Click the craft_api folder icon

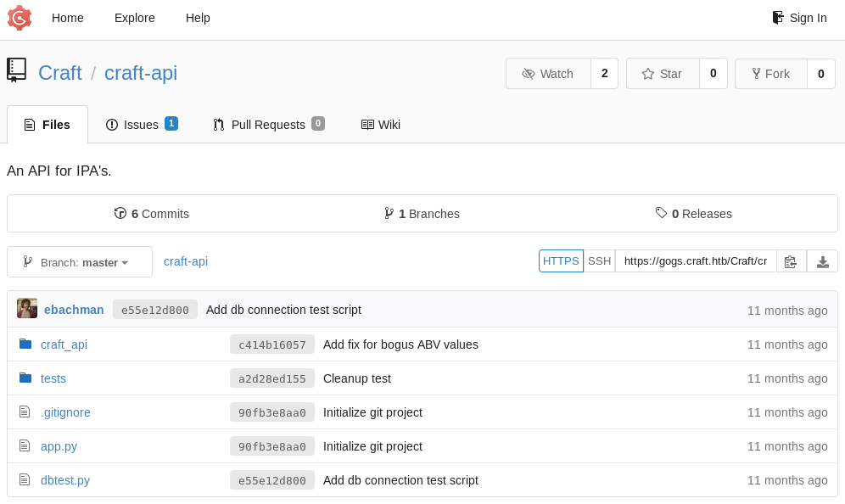pos(25,344)
